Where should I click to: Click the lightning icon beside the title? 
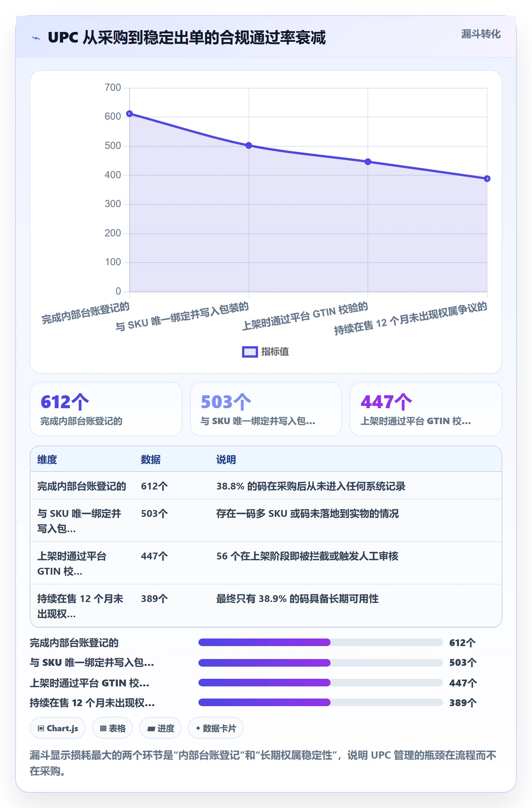coord(36,38)
